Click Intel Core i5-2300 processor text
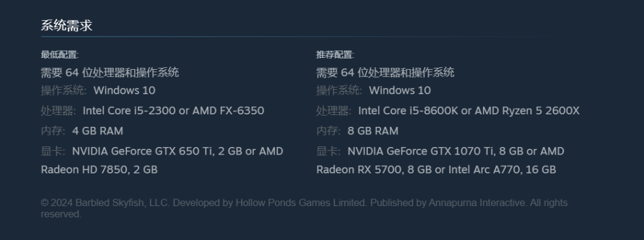The image size is (644, 240). coord(174,111)
